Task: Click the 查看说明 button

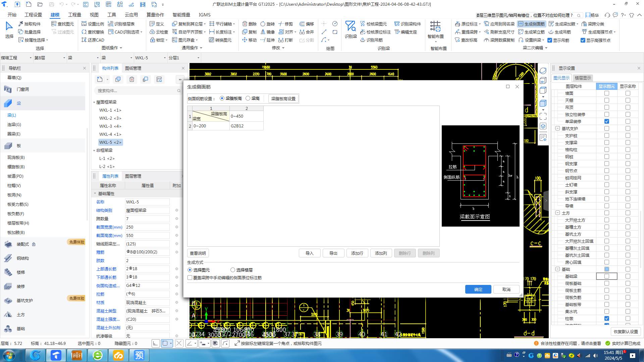Action: pos(198,253)
